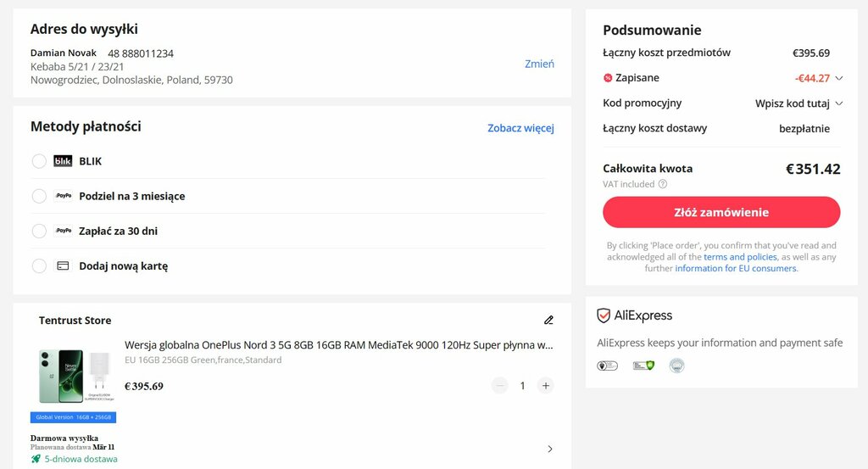Open information for EU consumers link

(735, 268)
